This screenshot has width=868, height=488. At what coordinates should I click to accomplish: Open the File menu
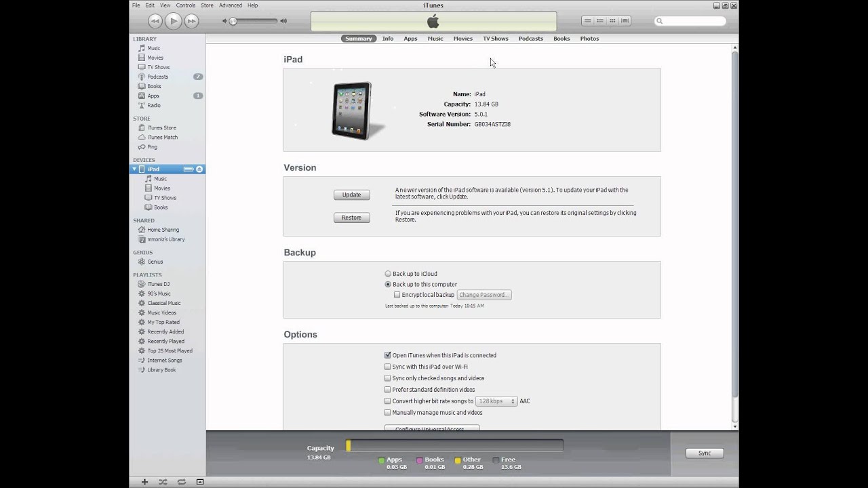136,5
